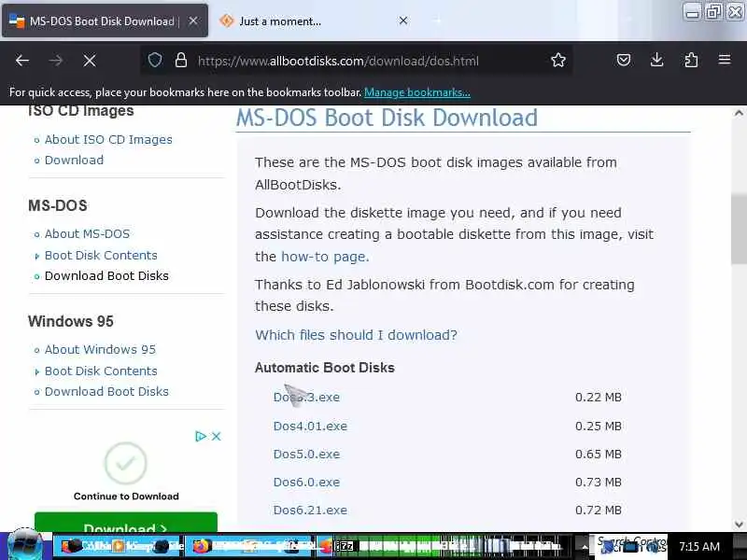This screenshot has height=560, width=747.
Task: Click the Windows 95 sidebar heading
Action: point(71,321)
